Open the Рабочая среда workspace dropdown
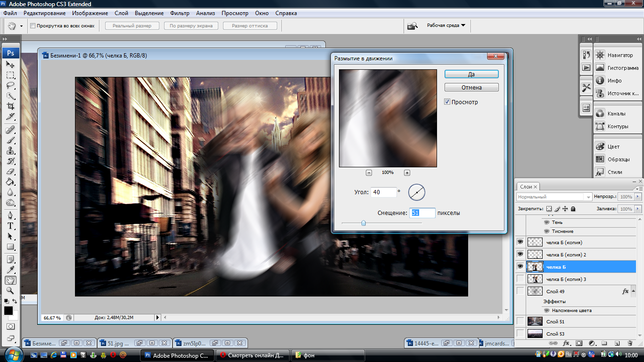644x362 pixels. coord(446,25)
